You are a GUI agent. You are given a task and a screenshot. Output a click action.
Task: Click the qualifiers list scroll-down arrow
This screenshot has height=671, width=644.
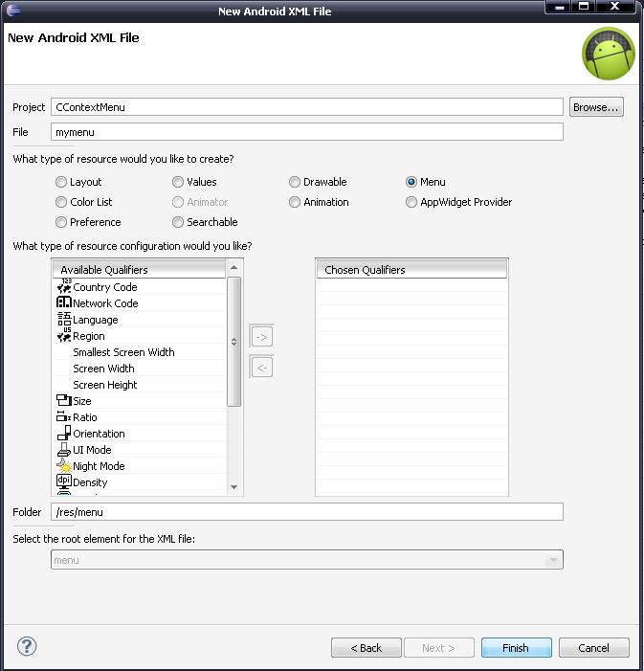pos(233,487)
